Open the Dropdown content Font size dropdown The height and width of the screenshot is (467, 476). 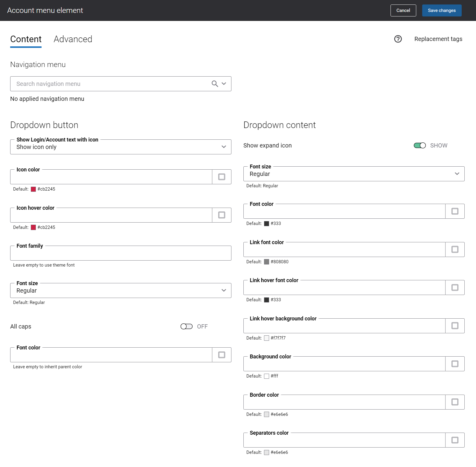(354, 174)
